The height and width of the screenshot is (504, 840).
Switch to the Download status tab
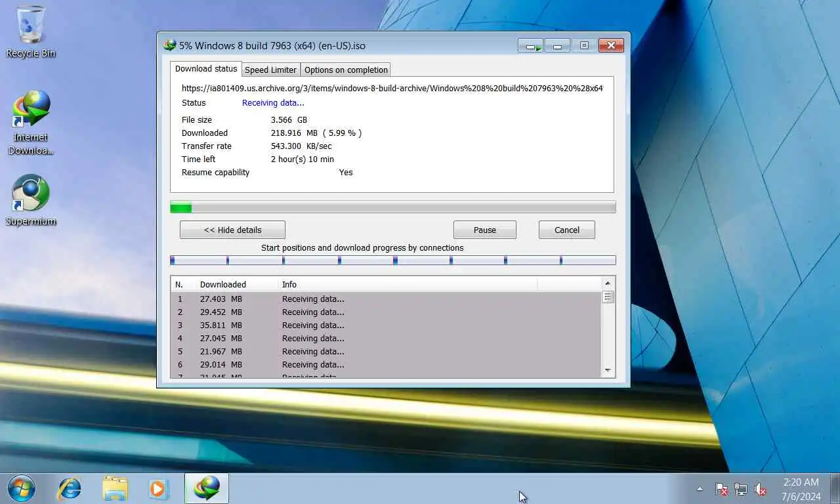[206, 69]
